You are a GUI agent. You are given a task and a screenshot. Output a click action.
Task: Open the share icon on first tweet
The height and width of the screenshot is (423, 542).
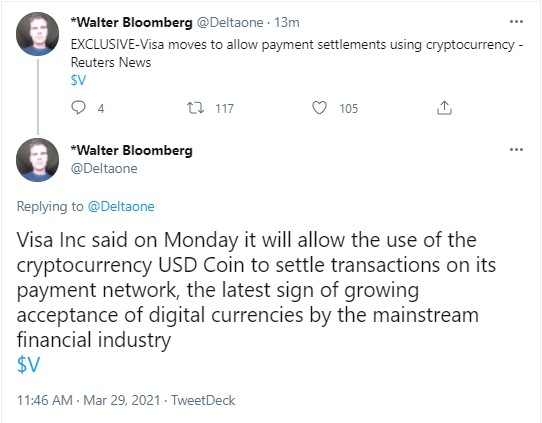(x=444, y=107)
